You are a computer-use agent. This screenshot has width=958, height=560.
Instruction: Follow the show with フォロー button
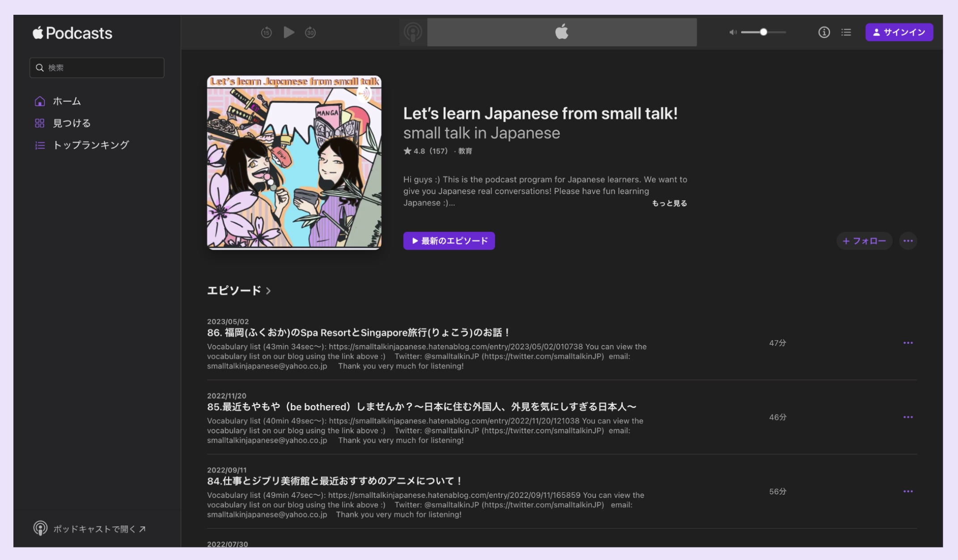click(864, 241)
